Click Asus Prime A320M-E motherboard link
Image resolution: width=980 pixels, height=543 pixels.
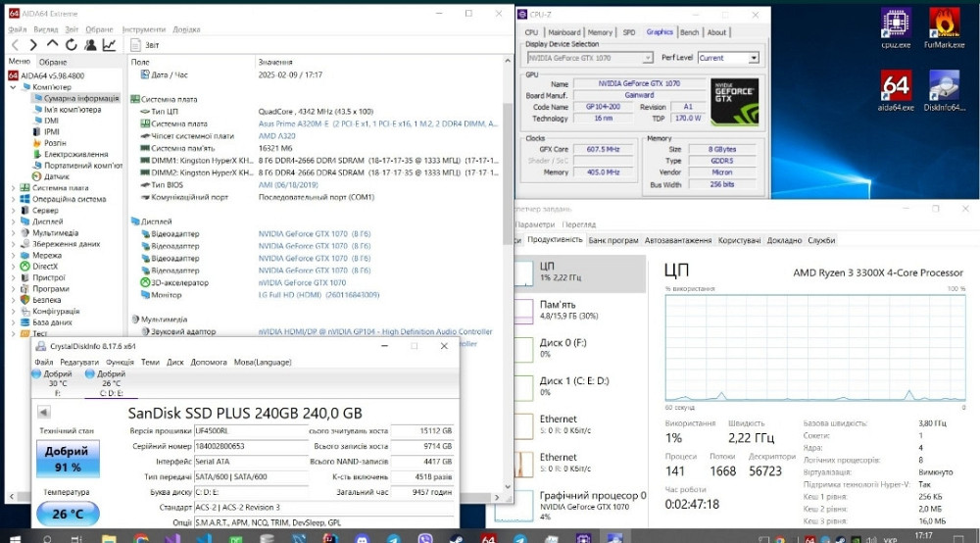pyautogui.click(x=378, y=123)
